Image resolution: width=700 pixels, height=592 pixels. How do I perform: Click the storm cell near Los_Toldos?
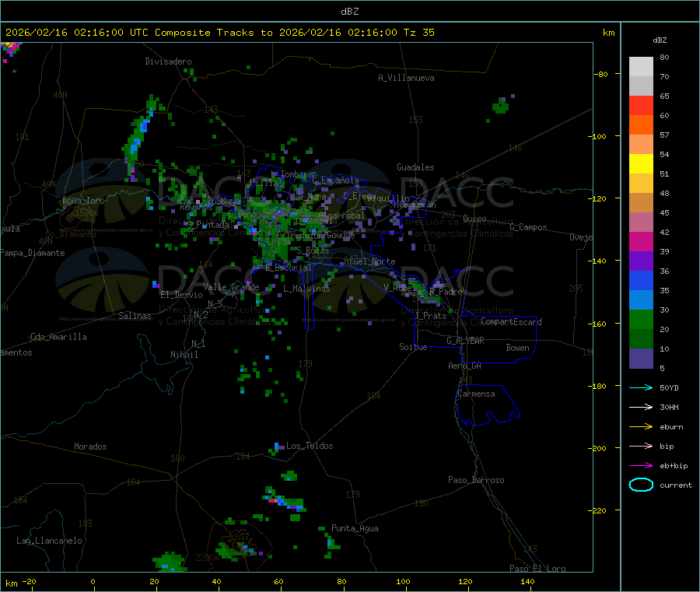click(x=277, y=448)
